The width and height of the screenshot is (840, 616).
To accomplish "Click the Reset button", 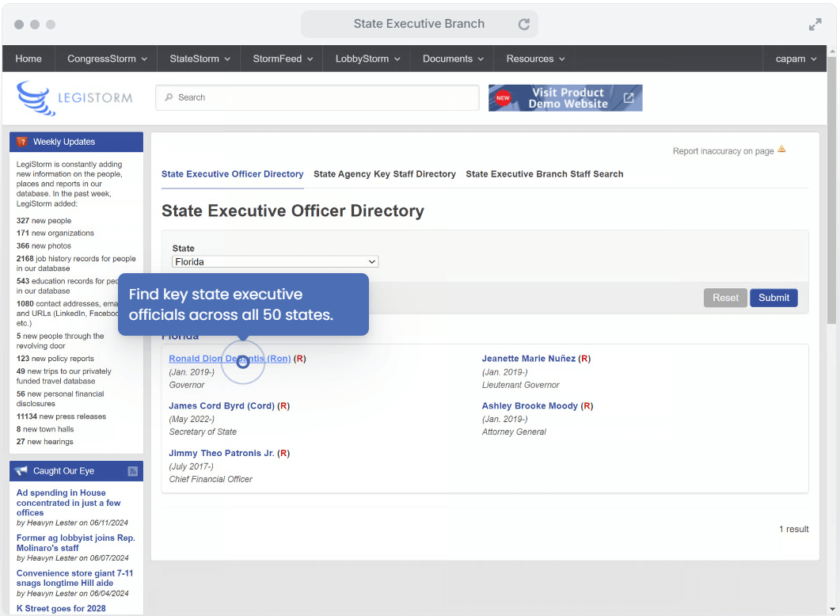I will 724,298.
